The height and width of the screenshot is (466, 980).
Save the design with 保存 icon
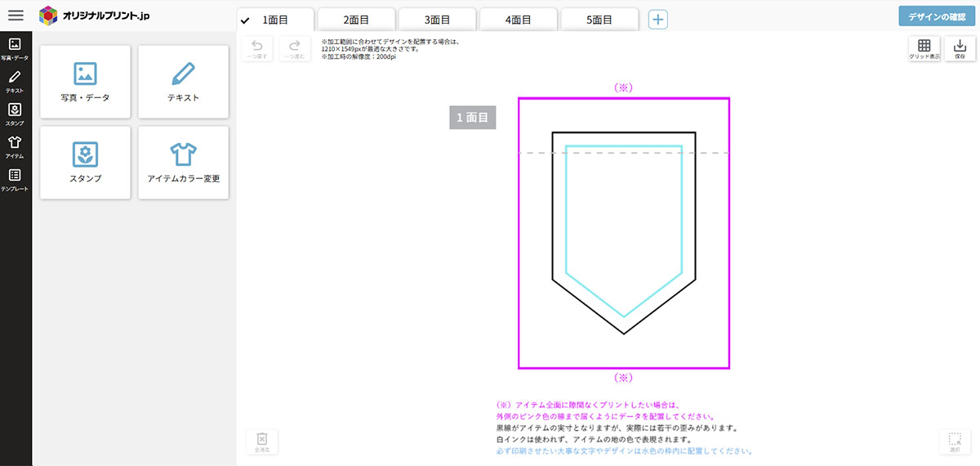960,49
